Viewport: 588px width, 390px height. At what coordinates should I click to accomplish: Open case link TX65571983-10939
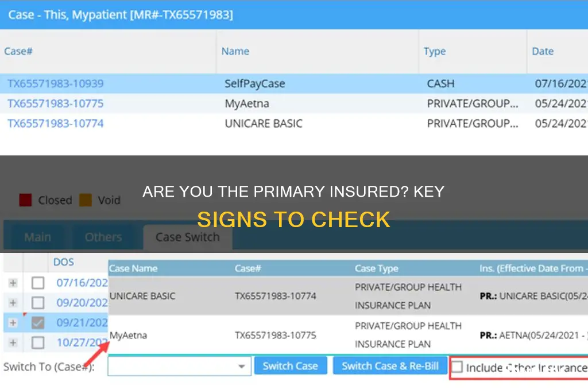56,84
